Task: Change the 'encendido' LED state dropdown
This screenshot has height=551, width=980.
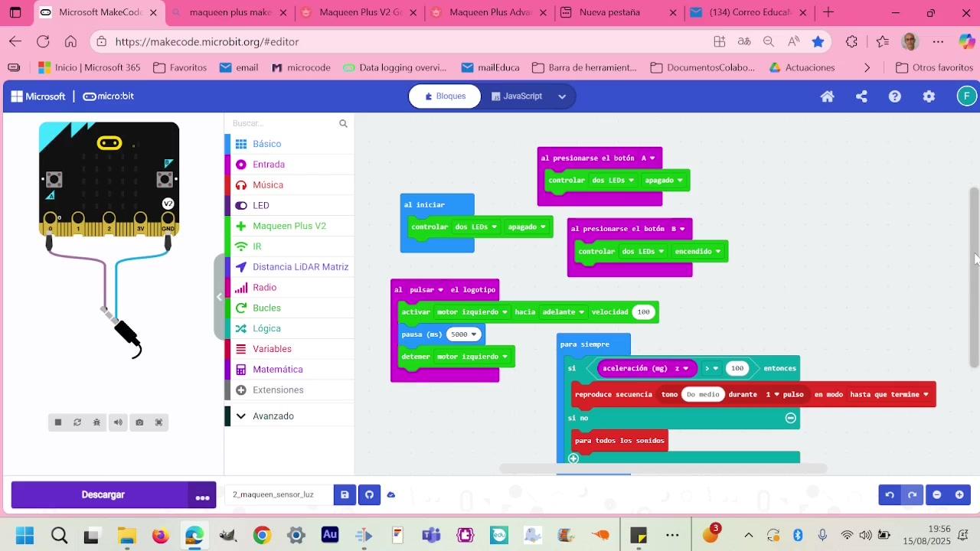Action: [698, 252]
